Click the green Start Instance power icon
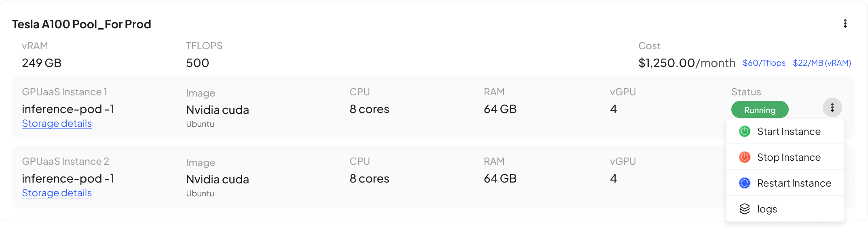This screenshot has height=227, width=868. click(x=745, y=131)
